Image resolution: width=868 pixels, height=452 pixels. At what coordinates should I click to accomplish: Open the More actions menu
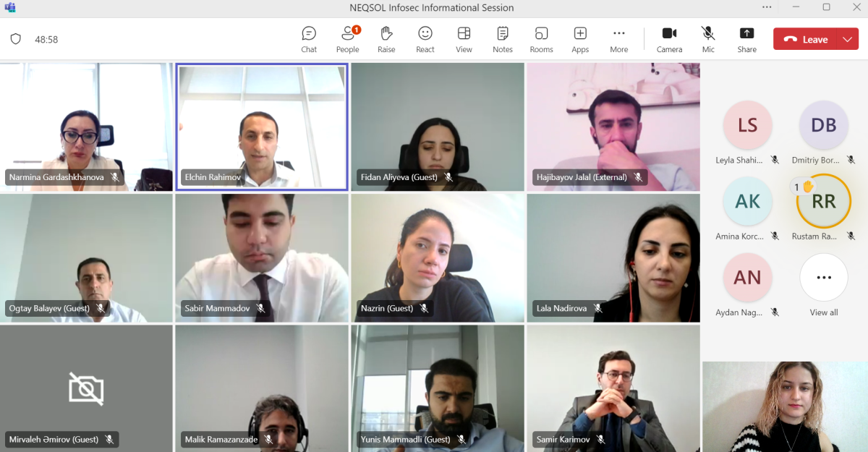tap(618, 39)
